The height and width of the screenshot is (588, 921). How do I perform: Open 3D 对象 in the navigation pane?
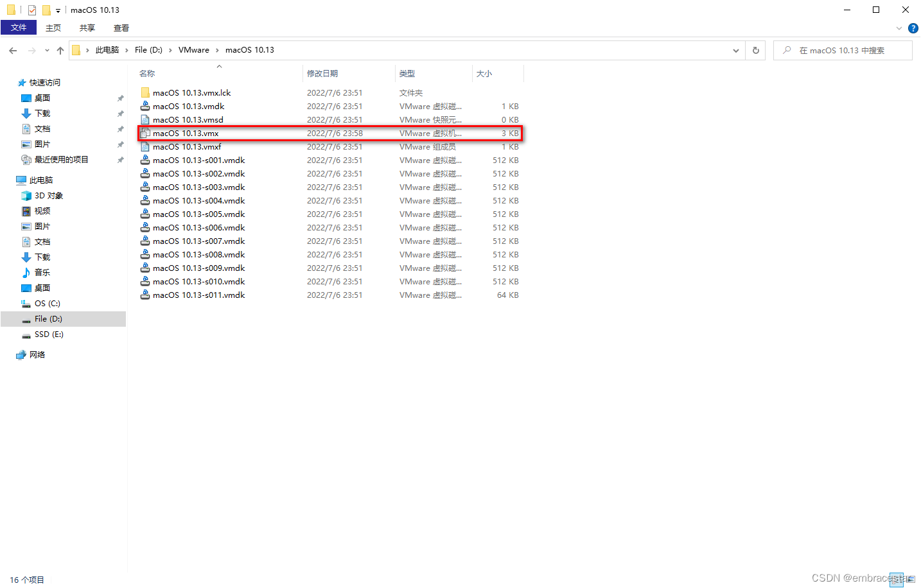pyautogui.click(x=49, y=196)
